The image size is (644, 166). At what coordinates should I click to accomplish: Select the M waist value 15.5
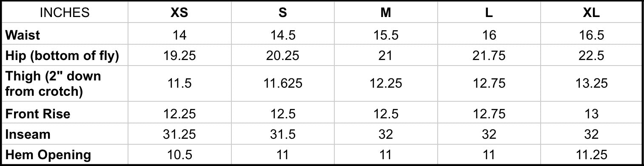(386, 35)
